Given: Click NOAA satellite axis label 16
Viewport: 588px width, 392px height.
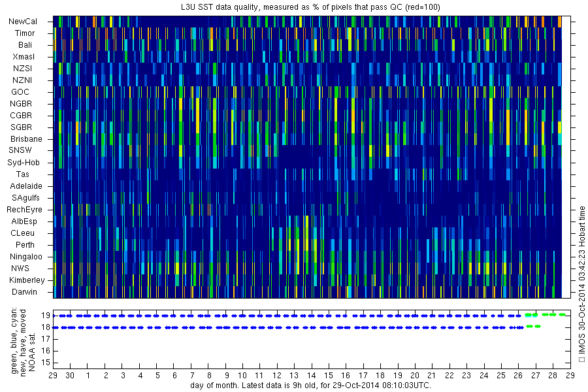Looking at the screenshot, I should 46,351.
